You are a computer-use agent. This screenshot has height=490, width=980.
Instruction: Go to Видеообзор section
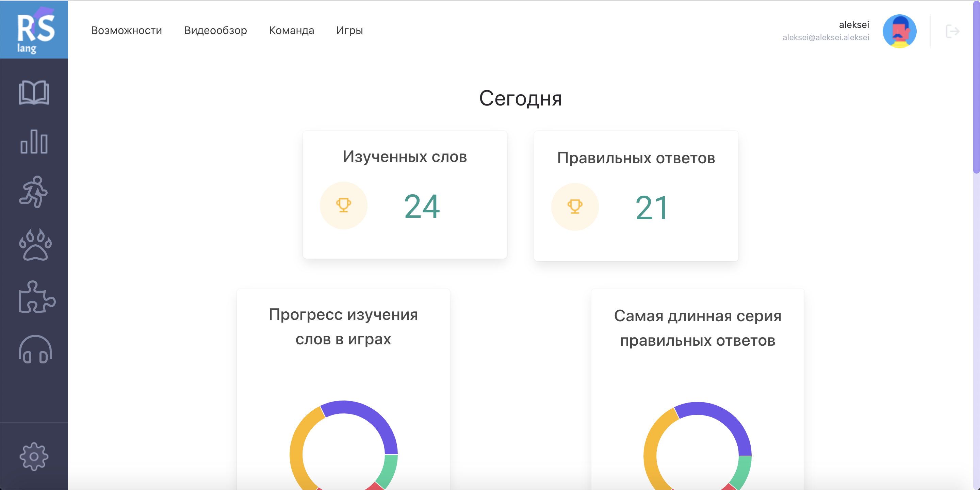tap(215, 30)
